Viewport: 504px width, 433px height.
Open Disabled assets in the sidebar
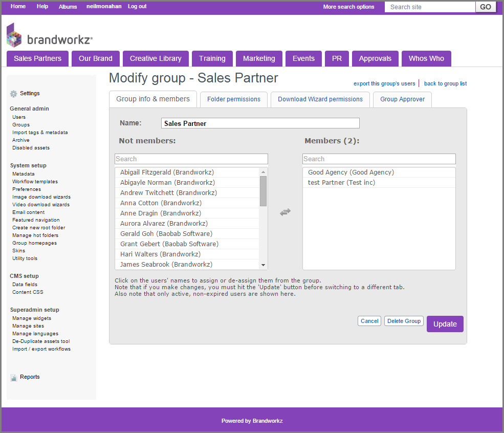(x=31, y=148)
